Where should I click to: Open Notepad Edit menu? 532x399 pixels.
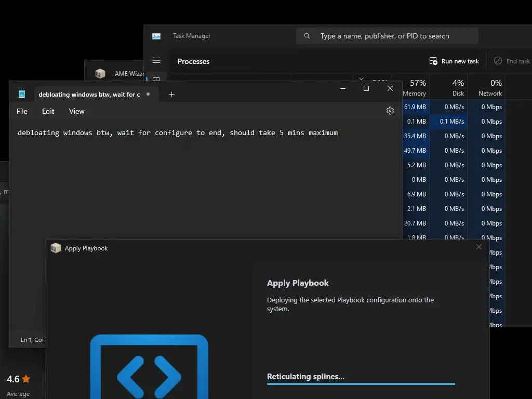(x=48, y=111)
